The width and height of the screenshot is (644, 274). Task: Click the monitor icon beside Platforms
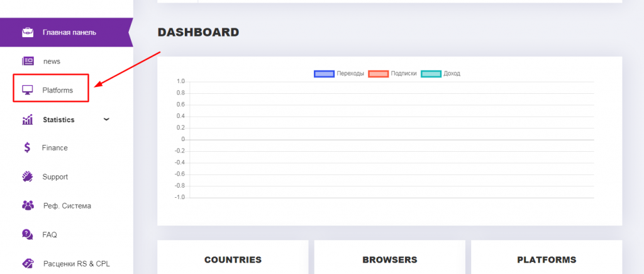tap(28, 90)
